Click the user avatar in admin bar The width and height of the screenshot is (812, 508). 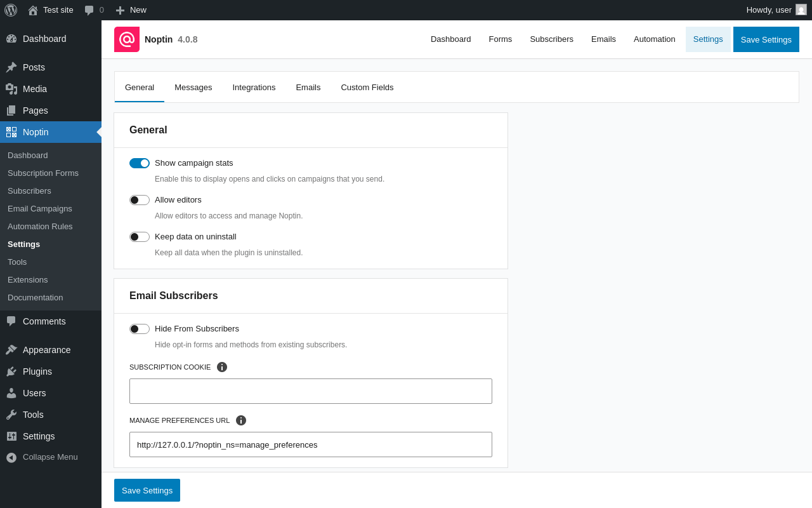pyautogui.click(x=801, y=10)
